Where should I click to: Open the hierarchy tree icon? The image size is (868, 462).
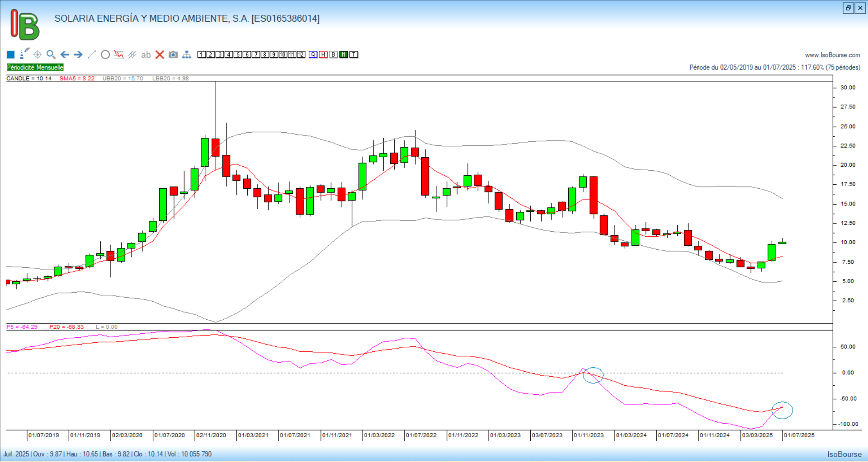[187, 55]
